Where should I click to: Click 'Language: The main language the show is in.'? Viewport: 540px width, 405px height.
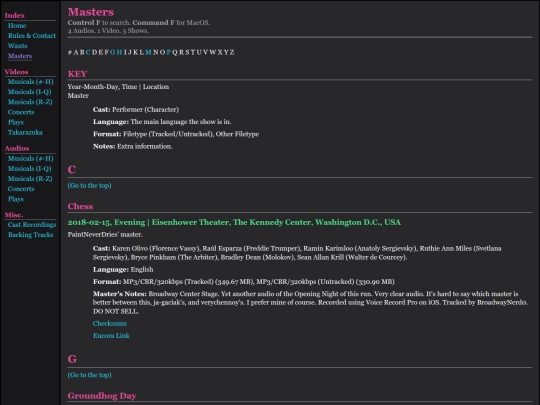(162, 122)
